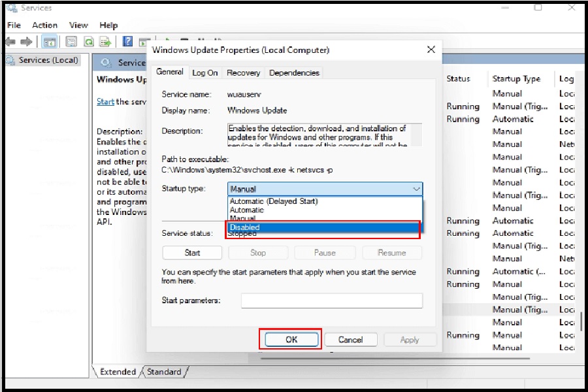Click the Back arrow toolbar icon
This screenshot has width=588, height=392.
pyautogui.click(x=11, y=42)
